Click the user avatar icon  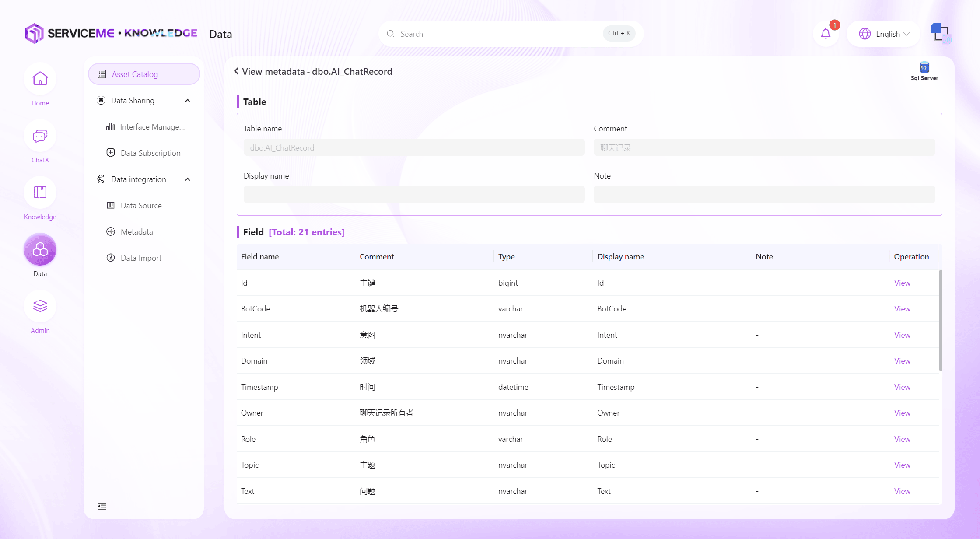[941, 33]
